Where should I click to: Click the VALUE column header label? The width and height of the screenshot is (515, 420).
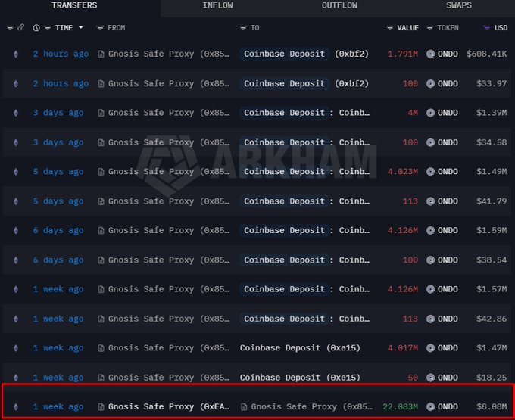click(407, 28)
